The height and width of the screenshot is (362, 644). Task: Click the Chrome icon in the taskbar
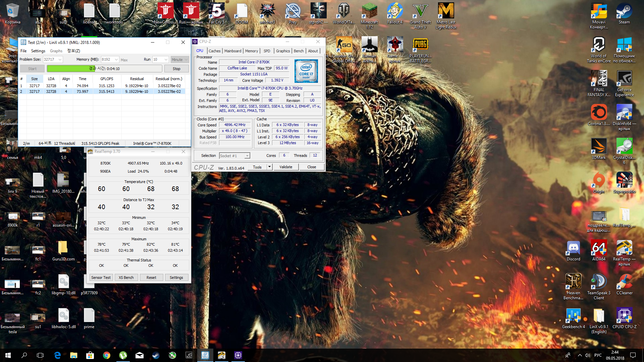tap(107, 355)
